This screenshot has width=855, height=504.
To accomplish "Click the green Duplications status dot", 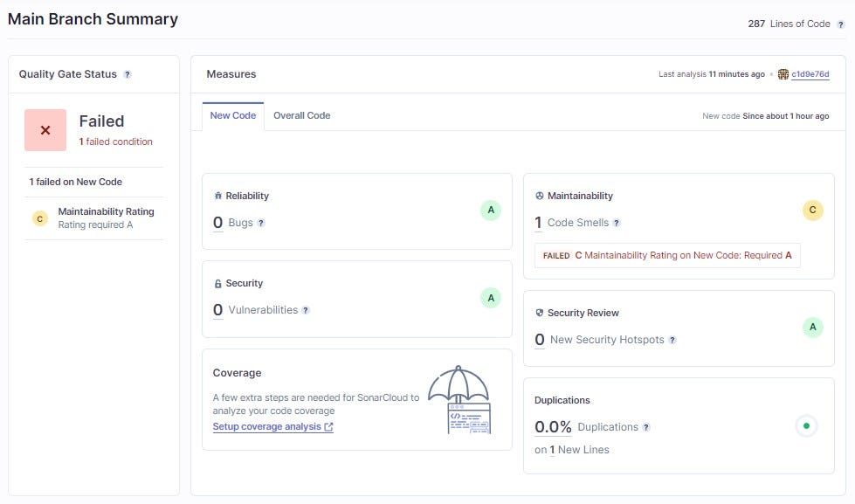I will (x=806, y=427).
